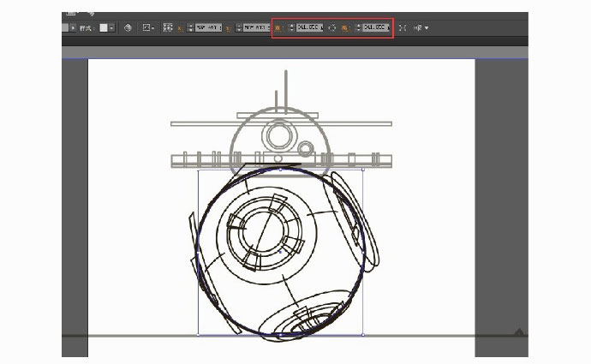Click the bottom-left bounding box handle of the circle

tap(198, 335)
